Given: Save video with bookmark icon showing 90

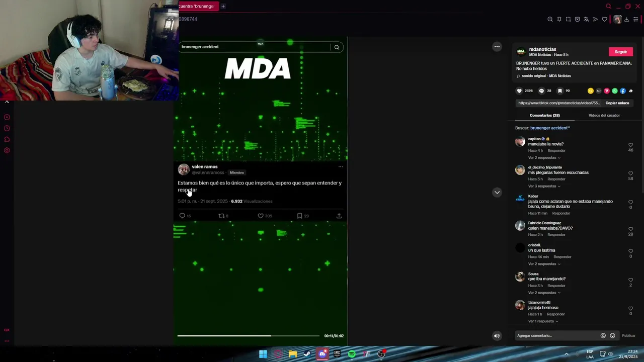Looking at the screenshot, I should pyautogui.click(x=559, y=91).
